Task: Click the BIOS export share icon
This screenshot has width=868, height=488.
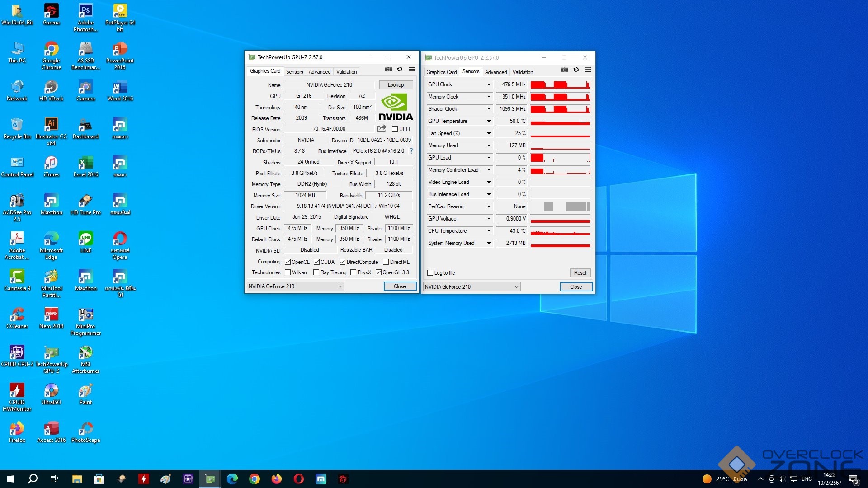Action: pos(382,129)
